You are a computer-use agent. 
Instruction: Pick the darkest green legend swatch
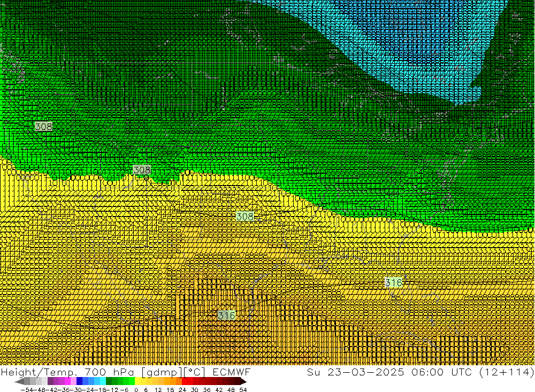pos(109,381)
